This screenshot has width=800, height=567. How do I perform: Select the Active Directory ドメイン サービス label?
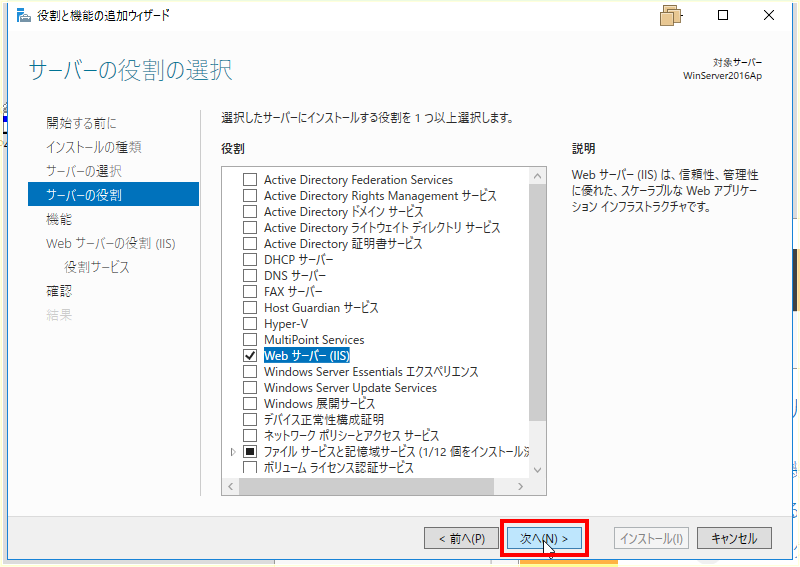(343, 212)
